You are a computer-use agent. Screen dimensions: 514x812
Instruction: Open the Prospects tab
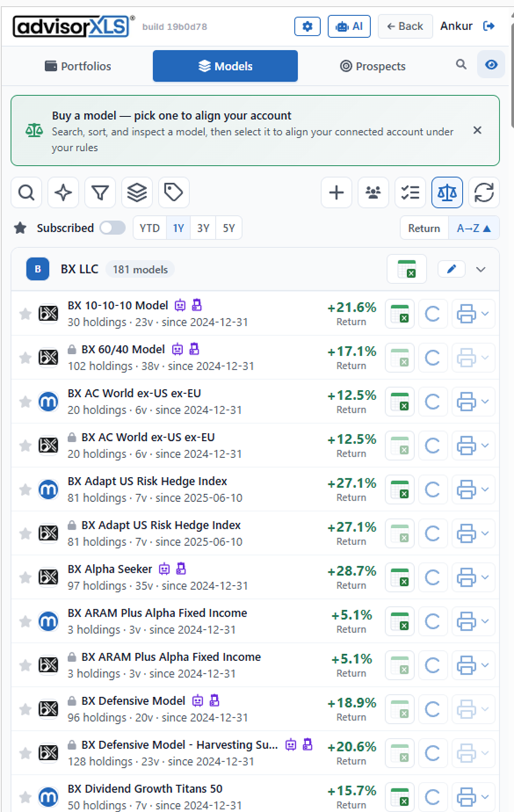(x=373, y=66)
